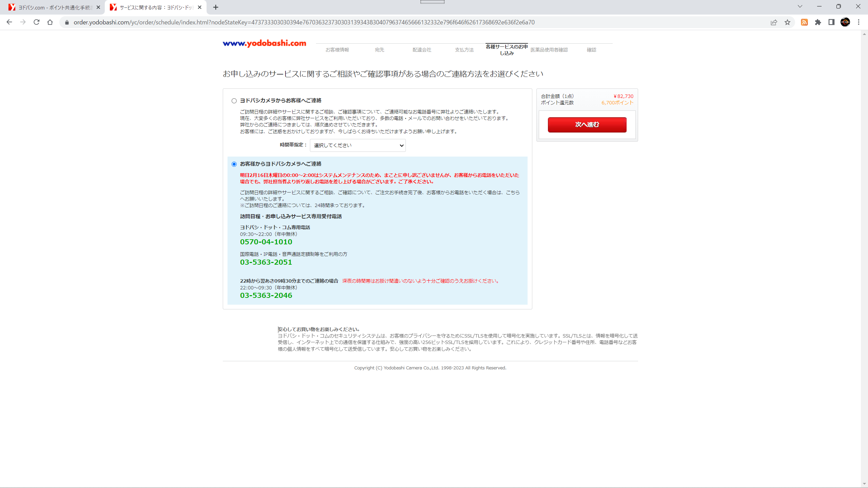868x488 pixels.
Task: Click the 宛先 step
Action: [379, 50]
